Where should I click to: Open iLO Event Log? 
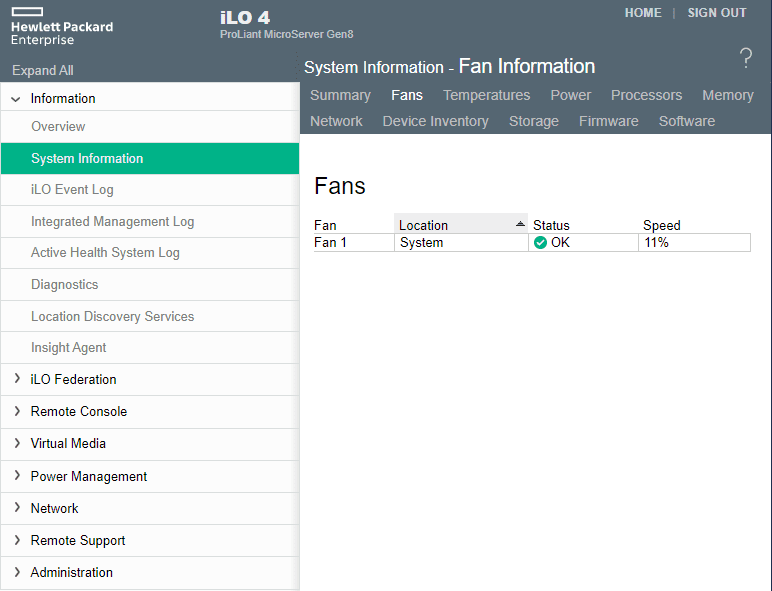pyautogui.click(x=150, y=190)
